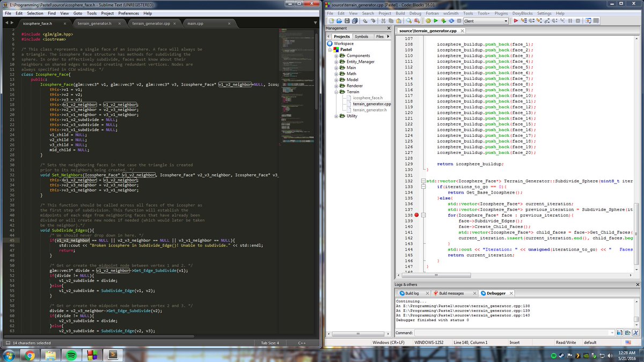The width and height of the screenshot is (644, 362).
Task: Click the green Run icon in Code::Blocks
Action: click(436, 21)
